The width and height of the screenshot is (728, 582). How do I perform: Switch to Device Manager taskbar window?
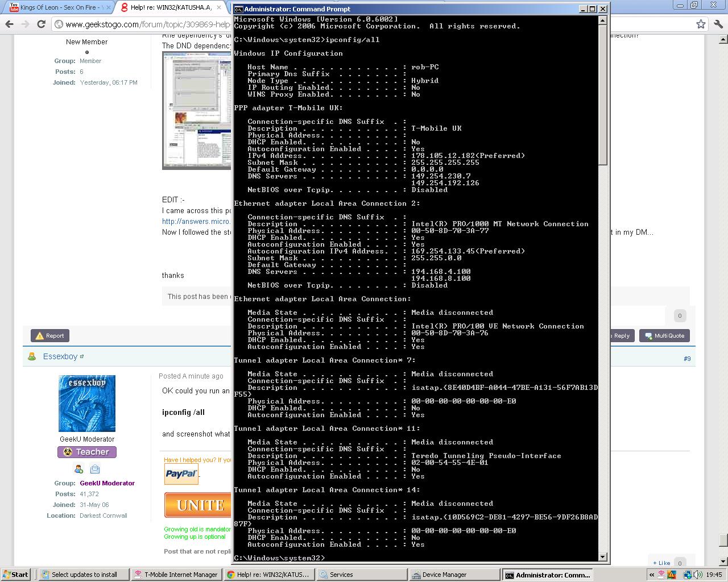point(454,575)
